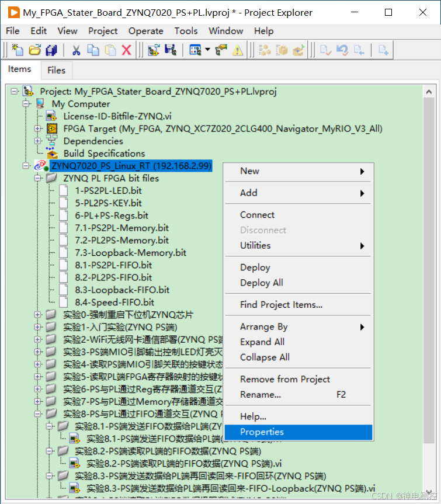
Task: Expand the Dependencies node
Action: pos(37,141)
